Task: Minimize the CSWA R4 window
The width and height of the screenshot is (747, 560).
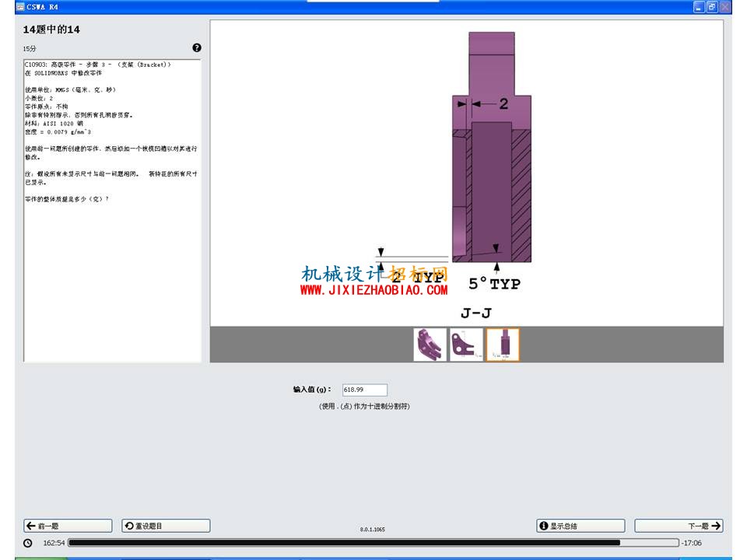Action: 699,7
